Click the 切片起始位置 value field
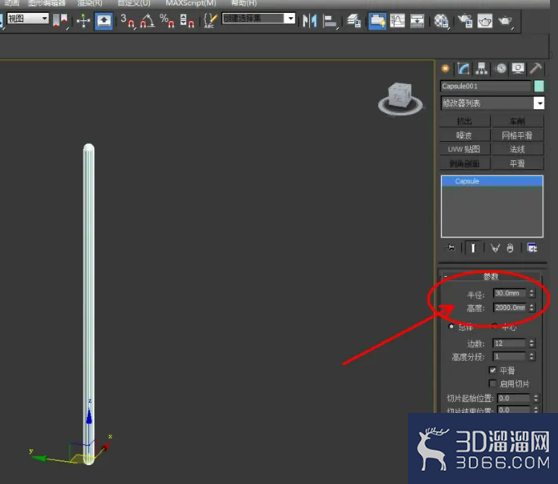This screenshot has width=558, height=484. point(514,398)
